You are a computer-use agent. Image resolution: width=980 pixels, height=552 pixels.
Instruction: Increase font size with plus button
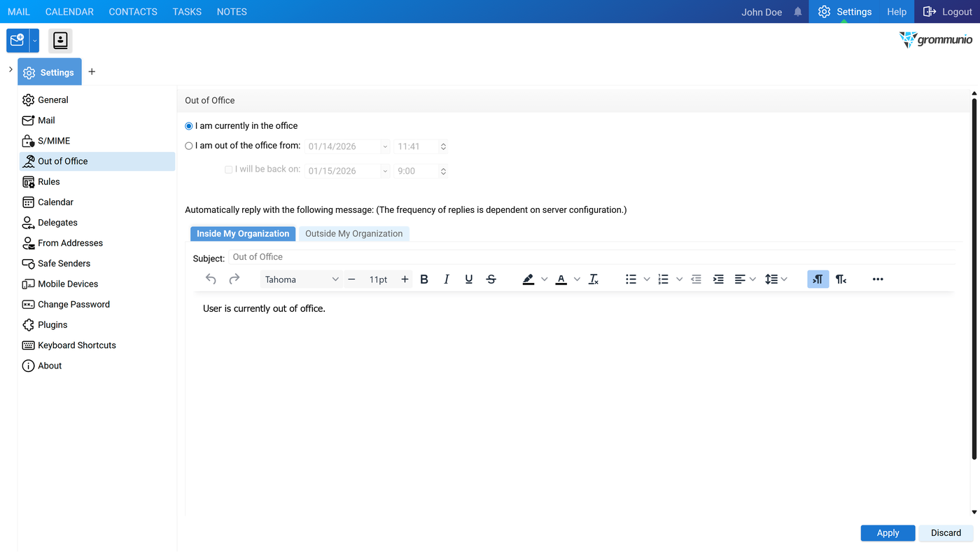(x=405, y=280)
